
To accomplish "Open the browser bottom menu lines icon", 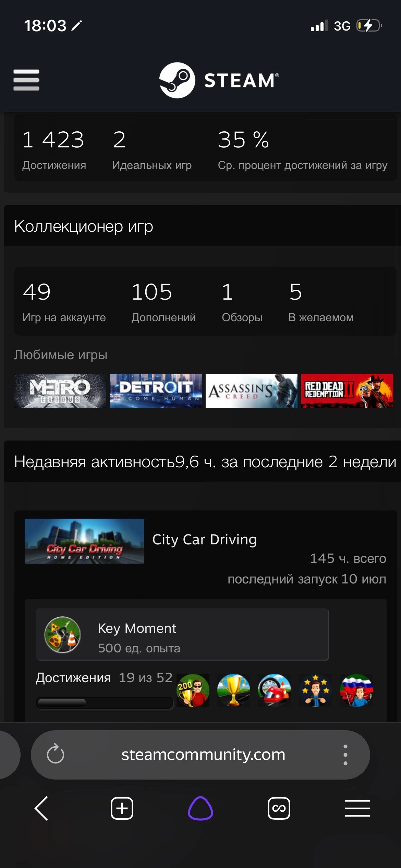I will click(357, 808).
